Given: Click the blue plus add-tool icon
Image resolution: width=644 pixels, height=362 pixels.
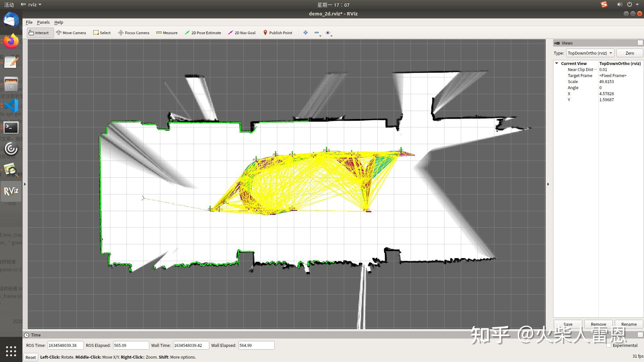Looking at the screenshot, I should point(305,33).
